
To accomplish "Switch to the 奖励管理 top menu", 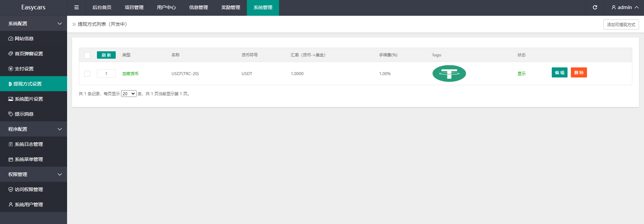I will [230, 8].
